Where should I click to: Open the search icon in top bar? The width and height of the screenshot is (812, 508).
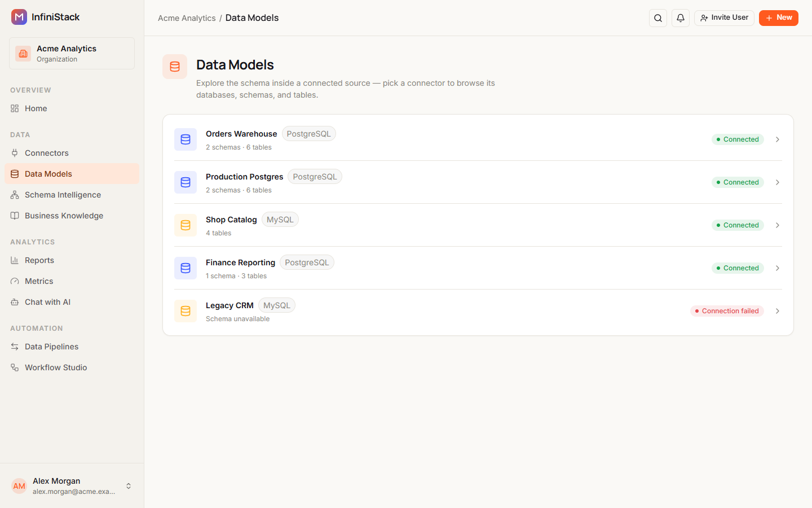(x=658, y=18)
